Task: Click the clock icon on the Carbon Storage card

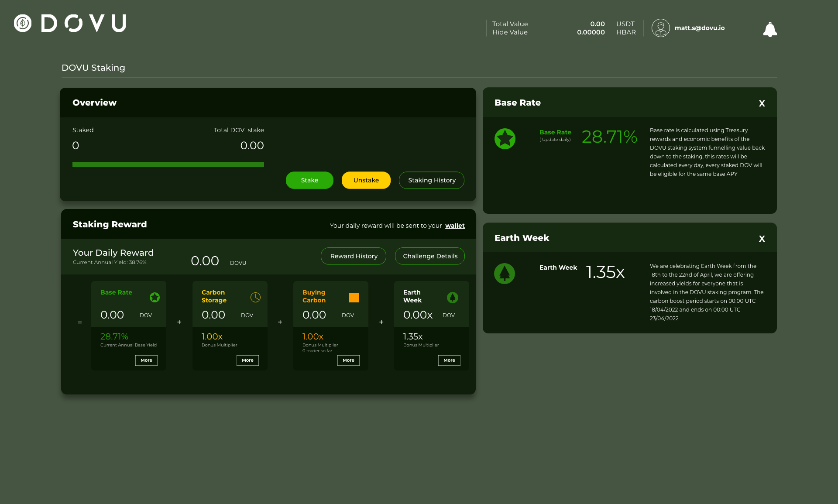Action: (255, 297)
